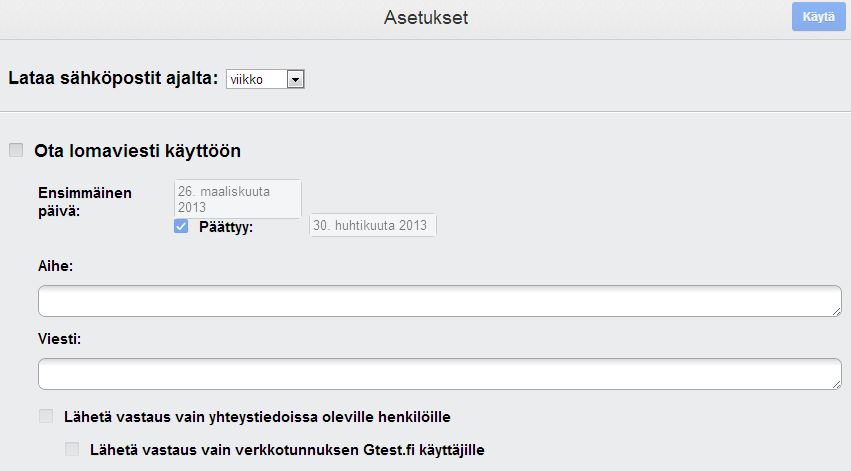Click the Lataa sähköpostit ajalta label

click(113, 79)
